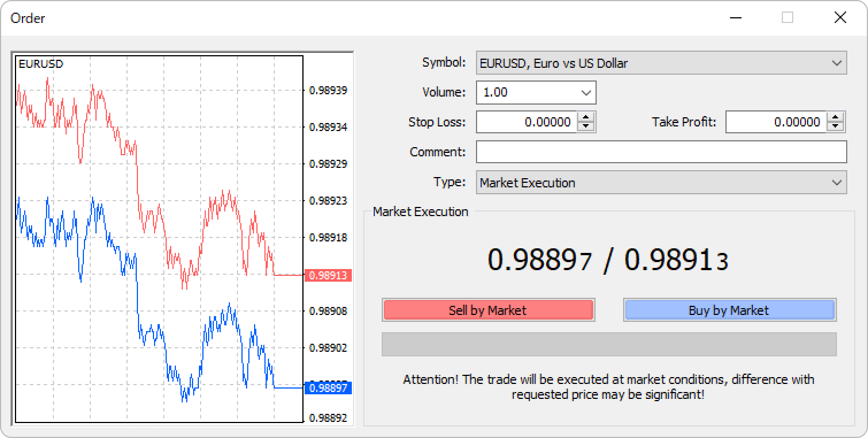Click inside the Stop Loss value field
868x438 pixels.
pyautogui.click(x=527, y=122)
